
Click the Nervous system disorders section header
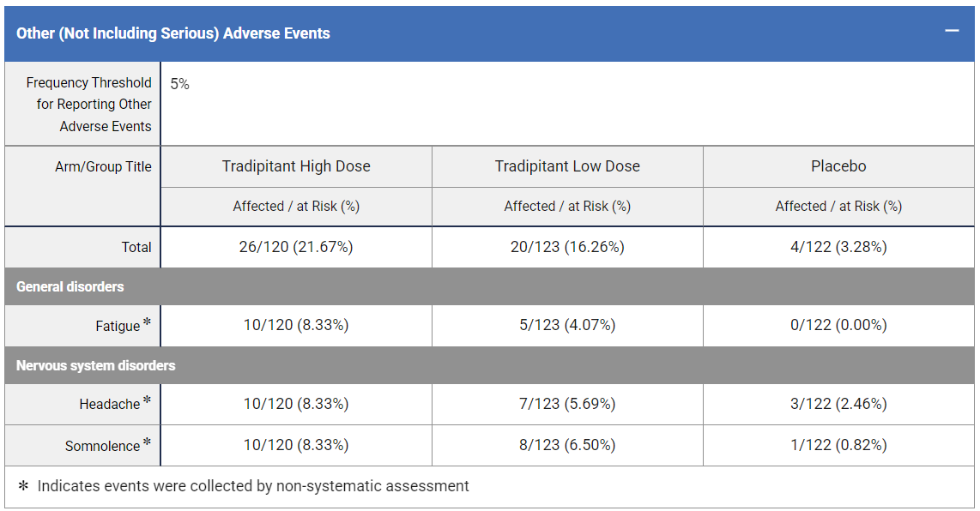pos(94,365)
